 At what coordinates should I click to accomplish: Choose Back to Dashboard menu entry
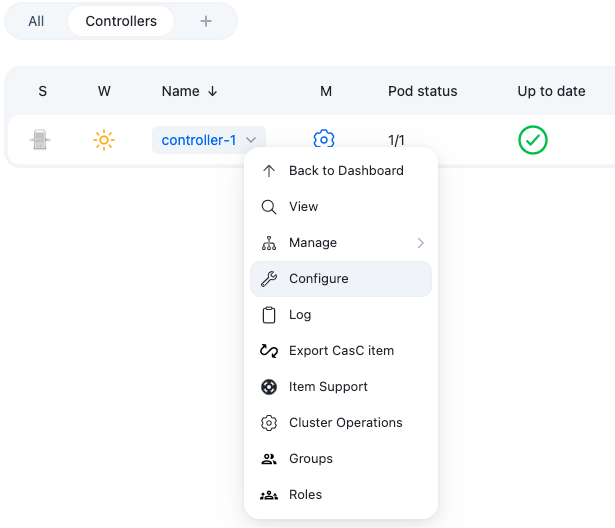[x=341, y=171]
